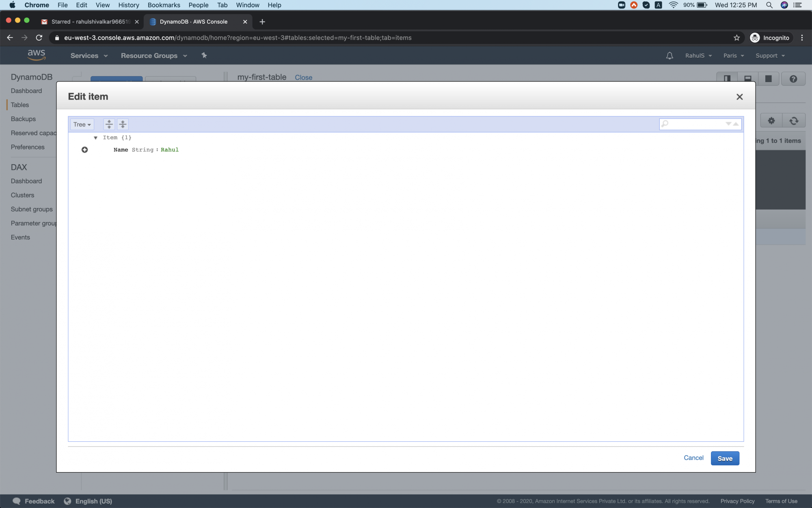Toggle the bottom panel view layout
The image size is (812, 508).
click(x=748, y=78)
